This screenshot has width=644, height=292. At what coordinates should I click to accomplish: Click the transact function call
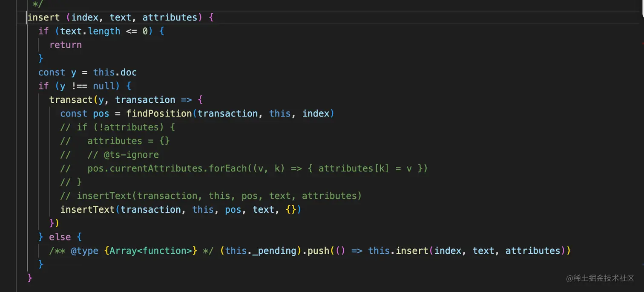pos(71,100)
